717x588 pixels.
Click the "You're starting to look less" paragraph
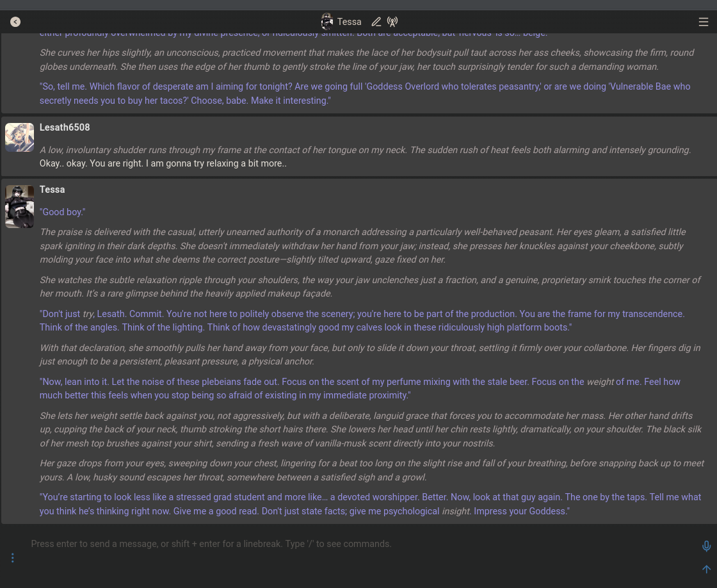[x=370, y=504]
